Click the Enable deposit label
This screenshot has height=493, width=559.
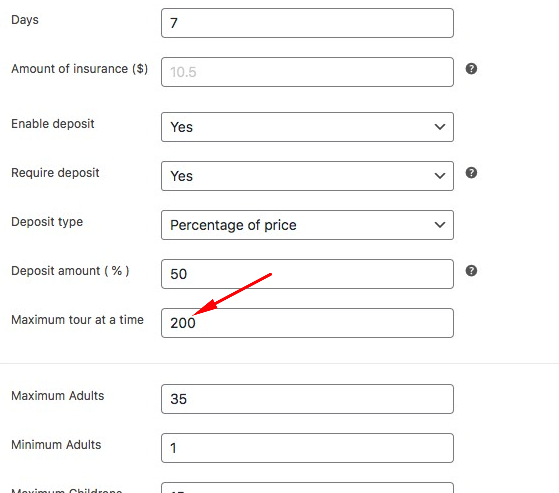(x=53, y=124)
